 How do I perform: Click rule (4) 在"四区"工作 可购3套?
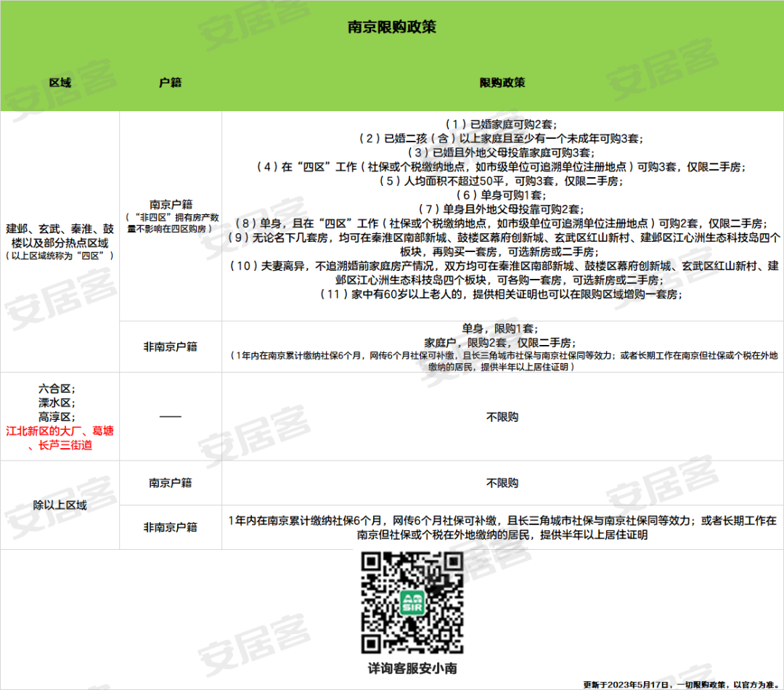point(502,166)
